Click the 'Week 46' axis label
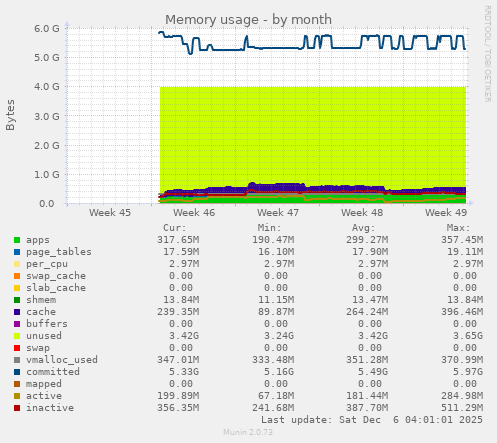The height and width of the screenshot is (443, 497). pos(194,213)
